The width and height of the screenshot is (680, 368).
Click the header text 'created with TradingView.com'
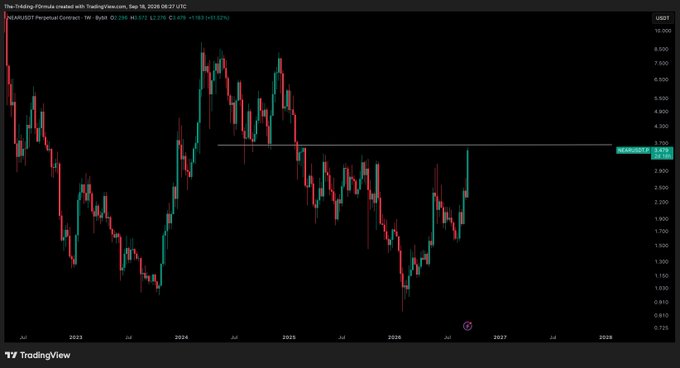92,7
